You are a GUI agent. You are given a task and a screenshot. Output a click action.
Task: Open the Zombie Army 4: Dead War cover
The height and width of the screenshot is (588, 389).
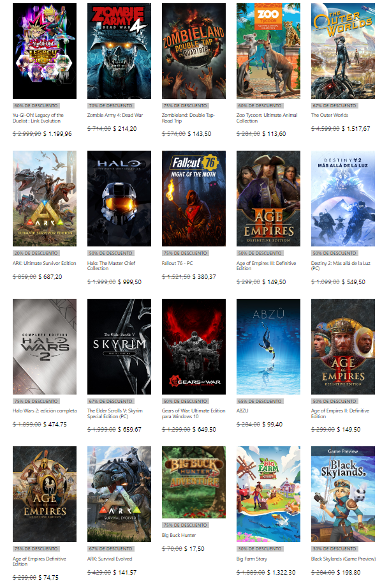[119, 51]
